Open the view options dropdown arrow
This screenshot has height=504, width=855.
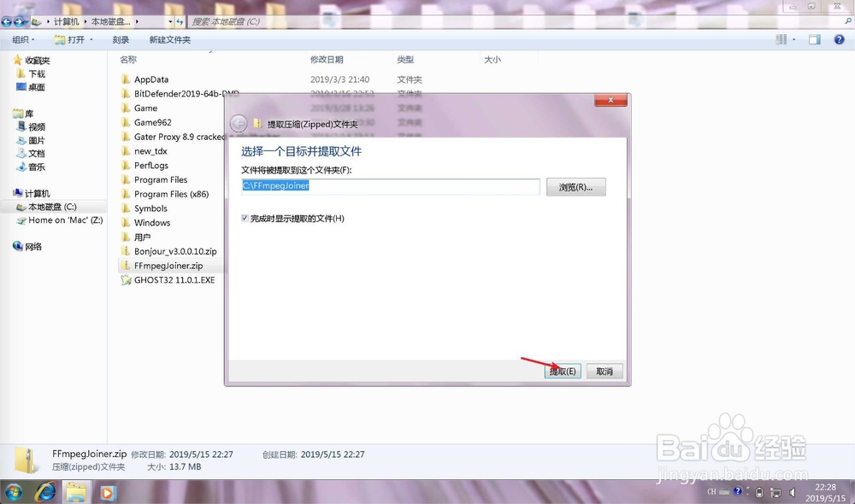[794, 39]
